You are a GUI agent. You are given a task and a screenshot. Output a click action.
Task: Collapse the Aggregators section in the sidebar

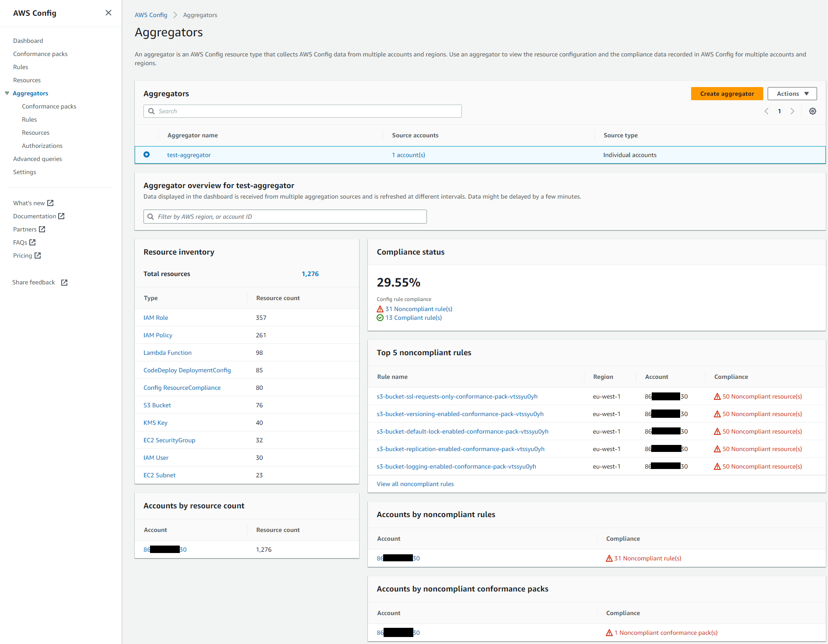pos(7,93)
